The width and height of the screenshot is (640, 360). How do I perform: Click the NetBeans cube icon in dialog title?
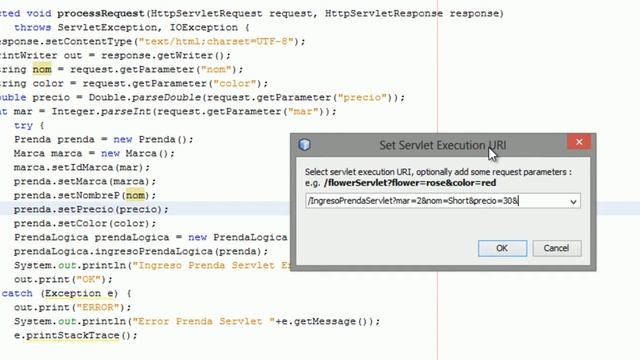coord(304,144)
